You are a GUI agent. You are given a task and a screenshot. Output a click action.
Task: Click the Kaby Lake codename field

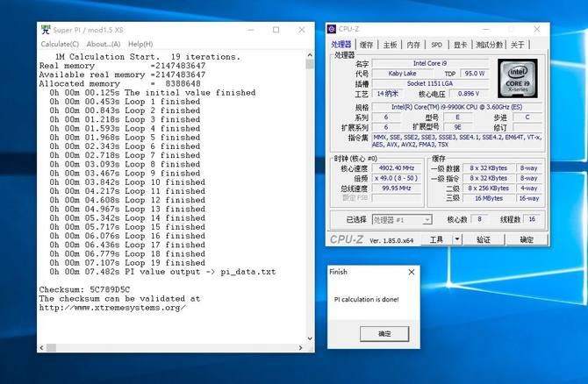[x=402, y=74]
